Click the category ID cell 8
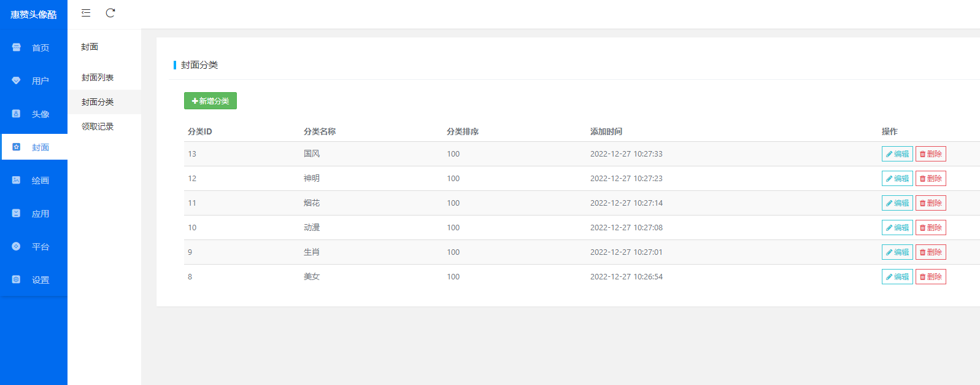The width and height of the screenshot is (980, 385). (x=190, y=276)
